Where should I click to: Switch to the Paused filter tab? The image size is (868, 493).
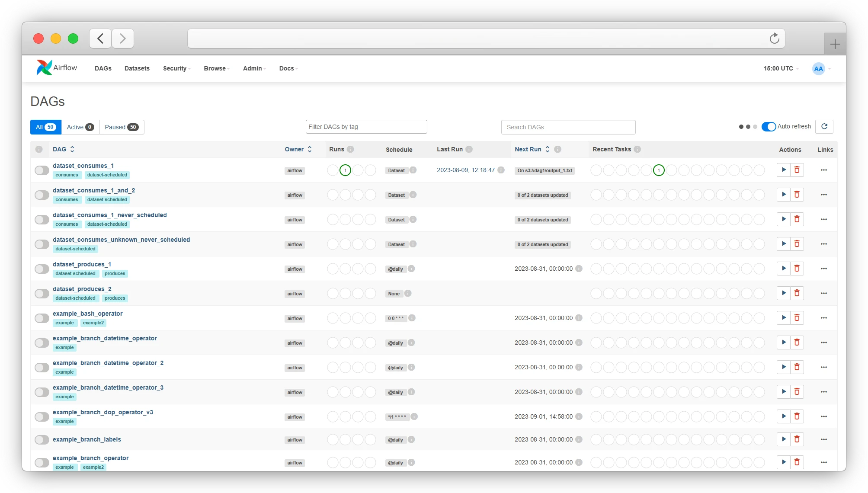(x=122, y=127)
